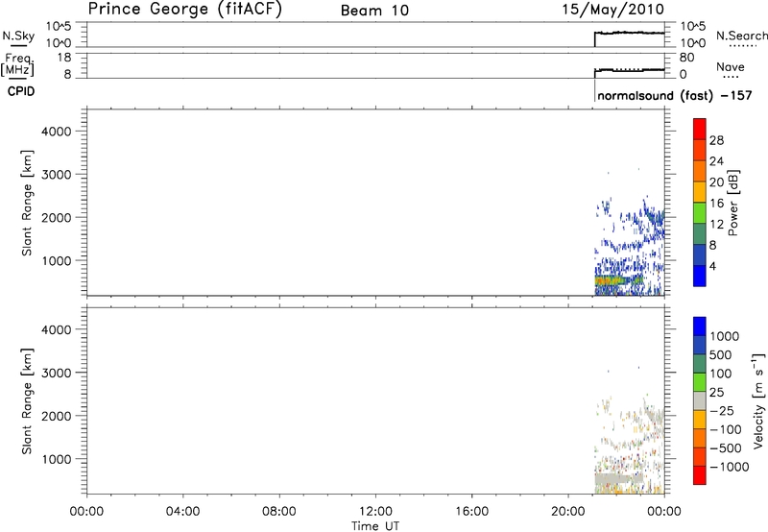Click the 100 label on velocity colorbar

tap(721, 374)
